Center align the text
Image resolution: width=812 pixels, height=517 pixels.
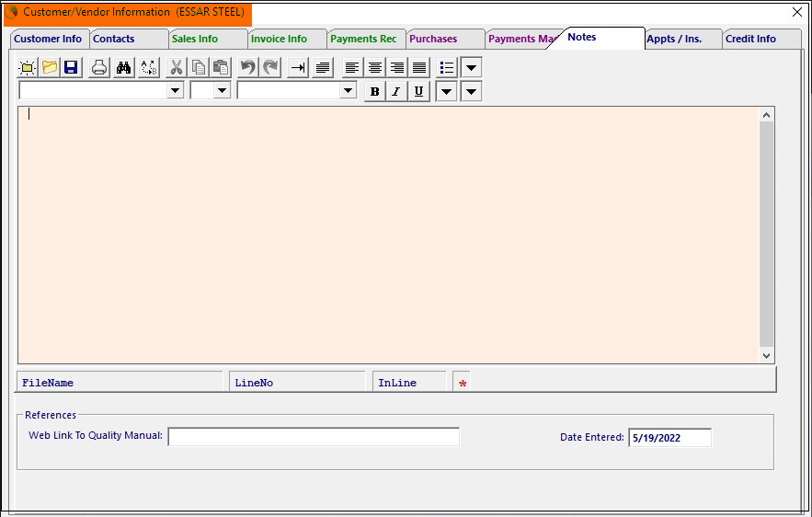[375, 67]
